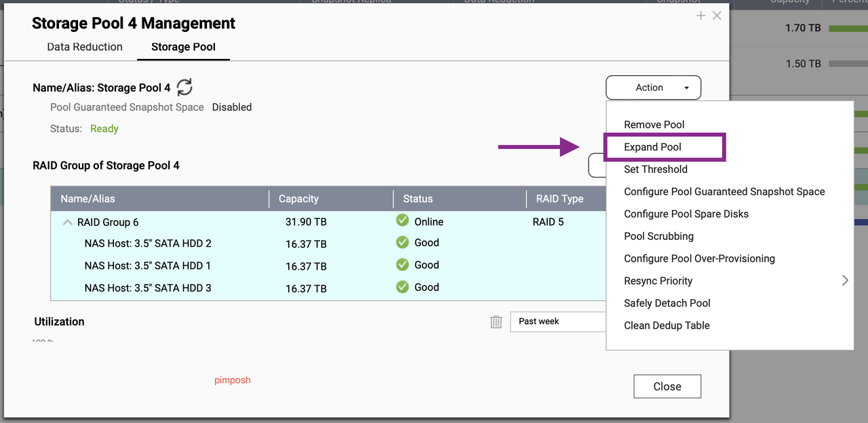Viewport: 868px width, 423px height.
Task: Click the RAID 5 type cell
Action: click(548, 222)
